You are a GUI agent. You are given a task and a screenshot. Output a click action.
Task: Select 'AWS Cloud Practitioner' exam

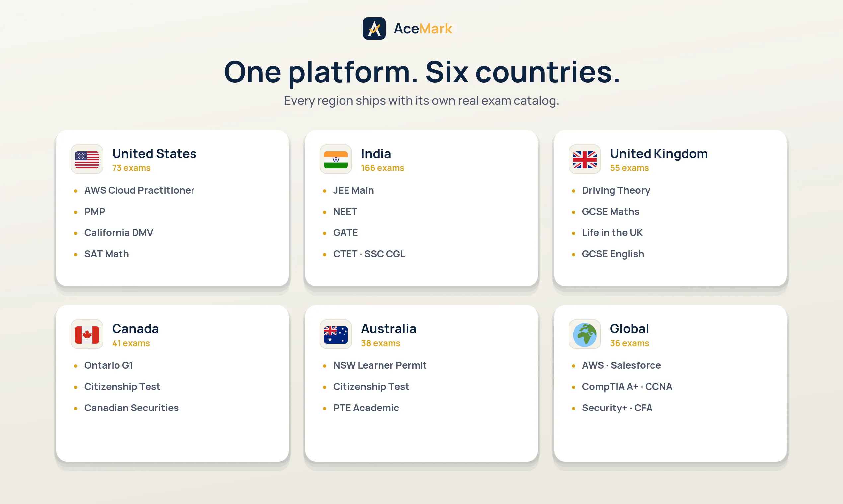[139, 190]
